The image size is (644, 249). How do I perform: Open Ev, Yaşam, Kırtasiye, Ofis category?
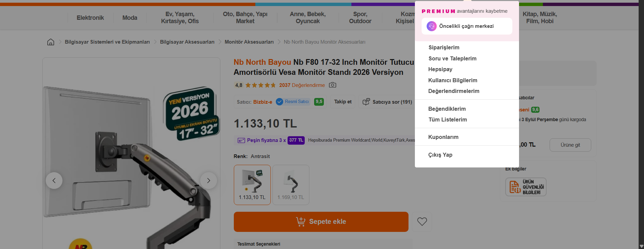[180, 18]
